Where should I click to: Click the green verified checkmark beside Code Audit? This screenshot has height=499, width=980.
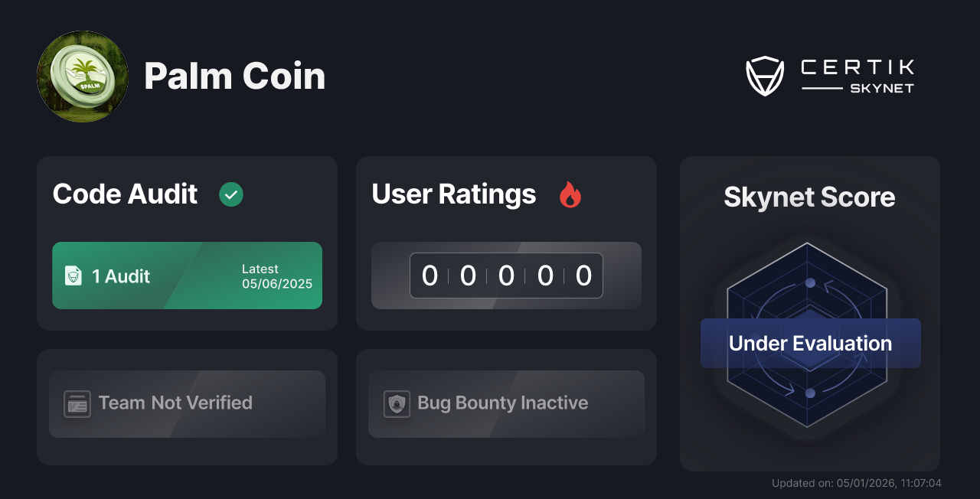(231, 194)
